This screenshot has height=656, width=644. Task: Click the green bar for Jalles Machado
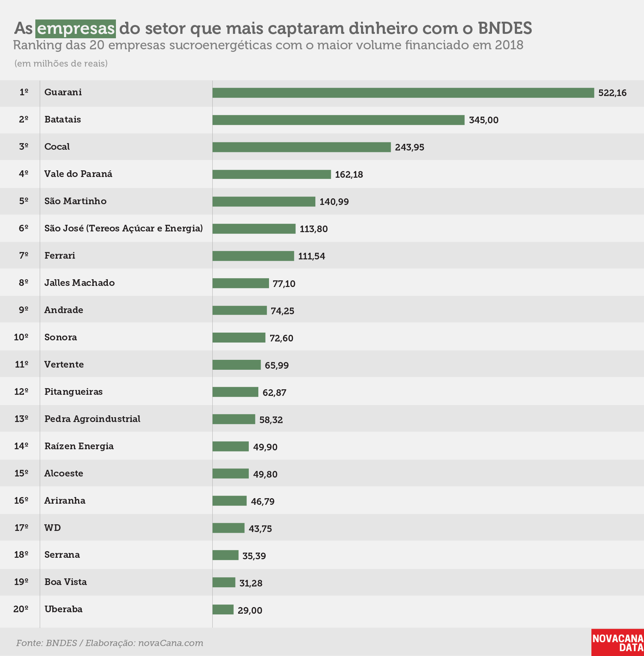point(241,283)
